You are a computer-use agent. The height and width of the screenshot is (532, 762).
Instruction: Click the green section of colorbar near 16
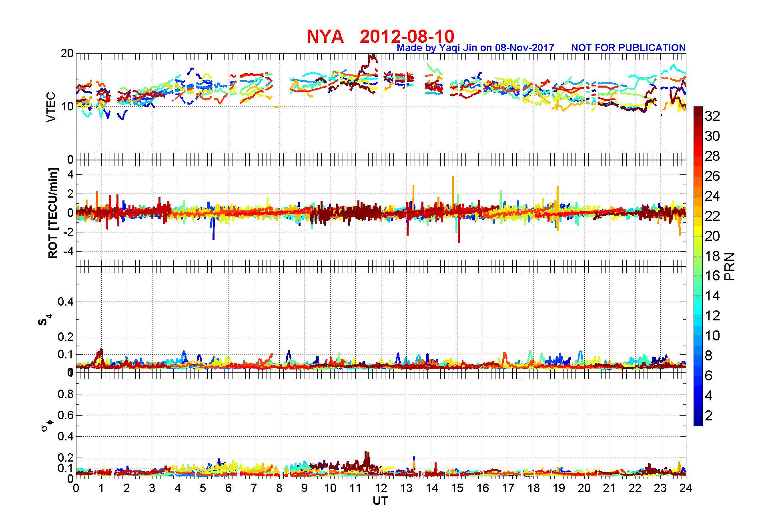pos(698,276)
